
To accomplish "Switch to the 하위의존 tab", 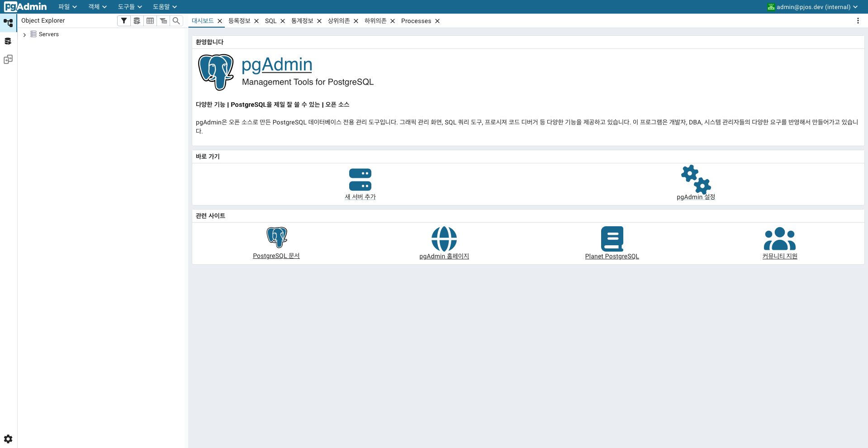I will pyautogui.click(x=375, y=21).
